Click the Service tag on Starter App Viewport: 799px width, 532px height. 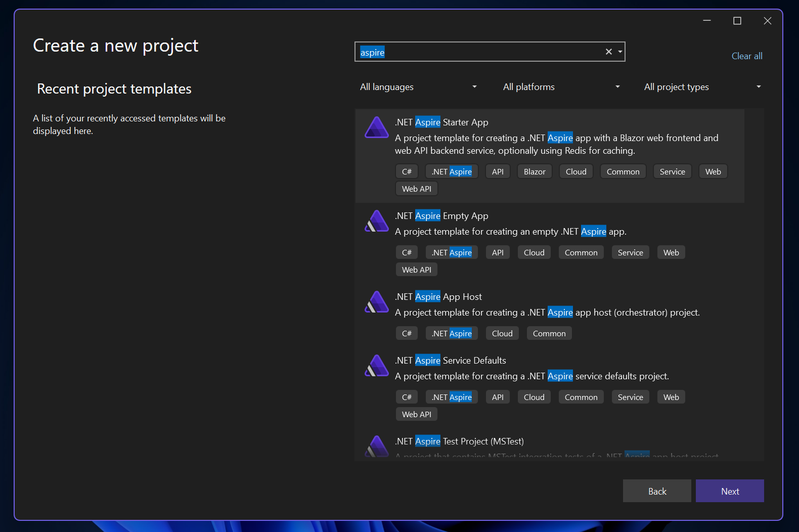[x=672, y=172]
